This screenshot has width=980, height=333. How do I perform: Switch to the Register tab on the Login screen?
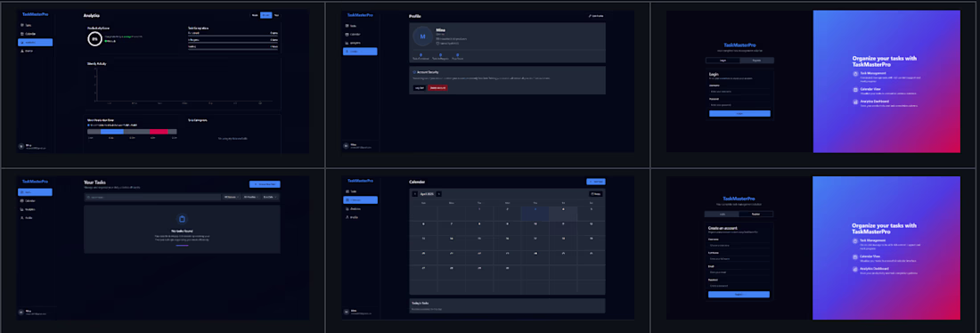756,61
